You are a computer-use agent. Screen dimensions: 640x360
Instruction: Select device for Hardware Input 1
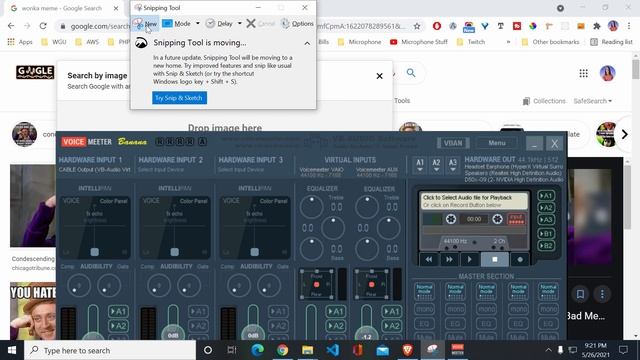94,170
